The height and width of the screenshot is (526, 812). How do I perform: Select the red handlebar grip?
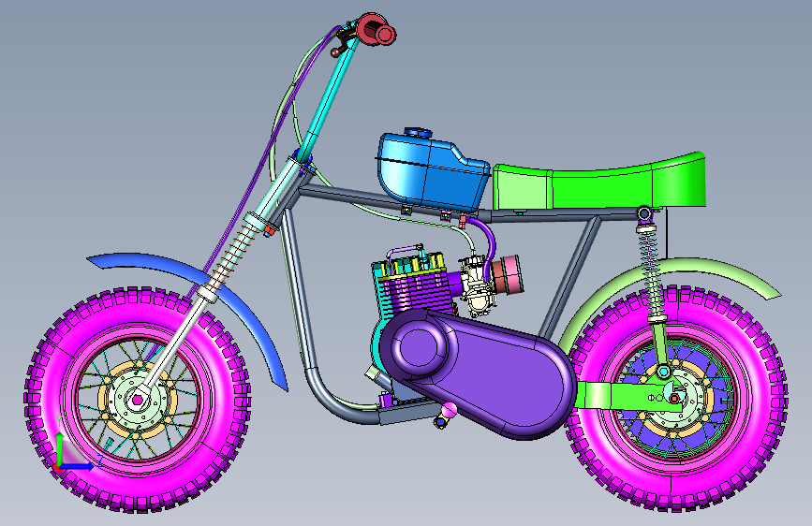tap(376, 30)
